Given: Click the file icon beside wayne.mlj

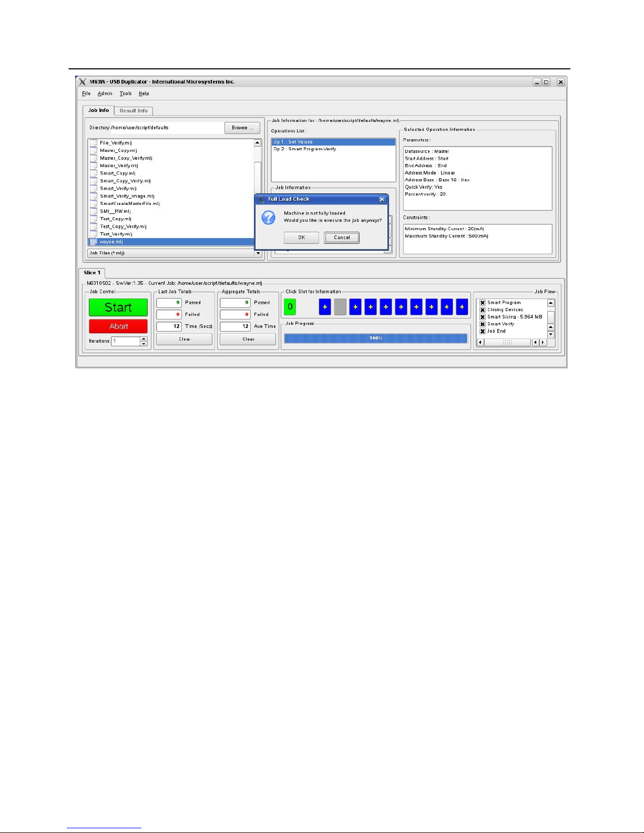Looking at the screenshot, I should click(94, 242).
